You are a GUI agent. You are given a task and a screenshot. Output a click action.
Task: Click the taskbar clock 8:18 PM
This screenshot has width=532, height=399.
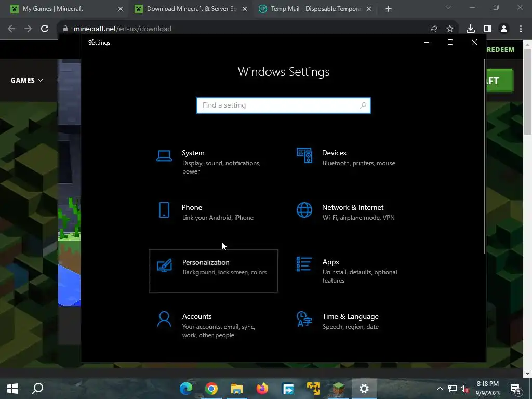click(x=487, y=389)
